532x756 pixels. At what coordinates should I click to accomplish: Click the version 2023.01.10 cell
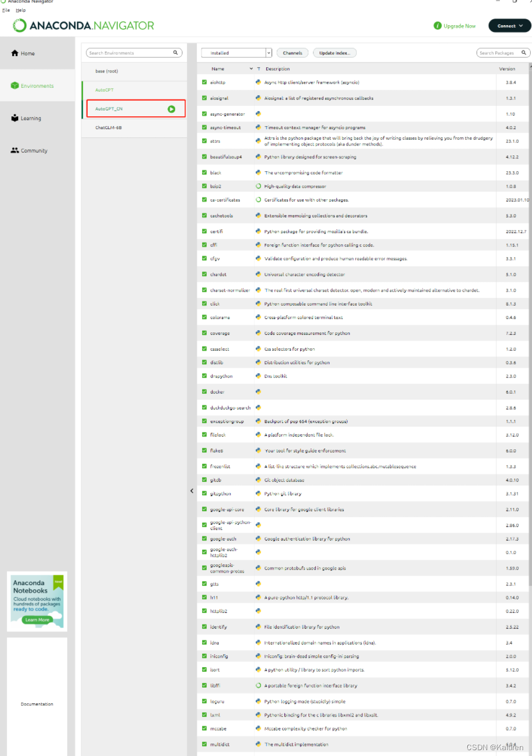517,200
